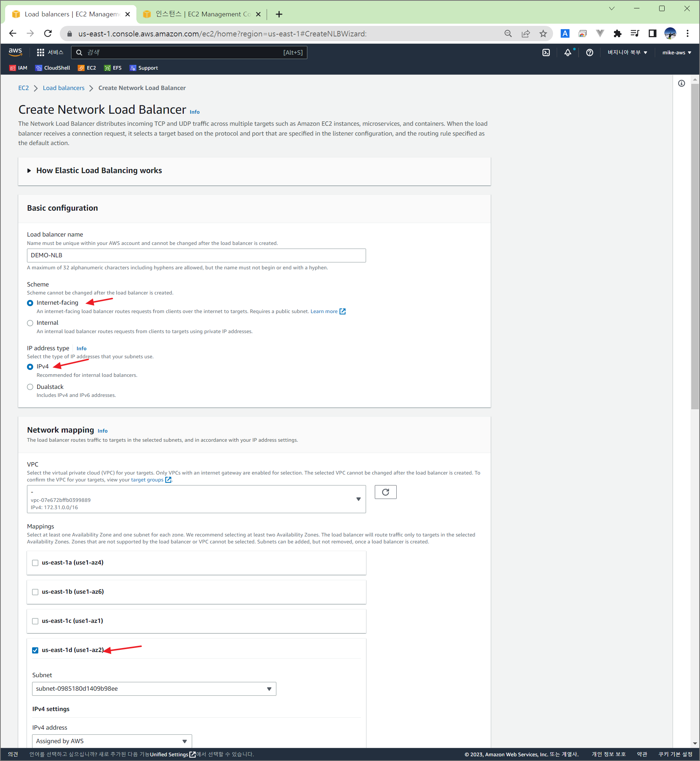Click the site lock icon in address bar

click(x=69, y=34)
